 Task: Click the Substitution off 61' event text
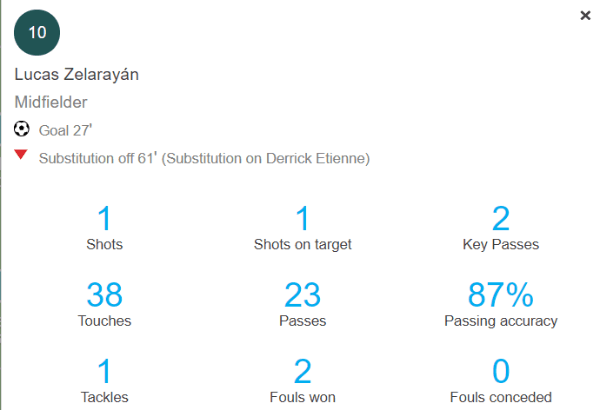205,158
